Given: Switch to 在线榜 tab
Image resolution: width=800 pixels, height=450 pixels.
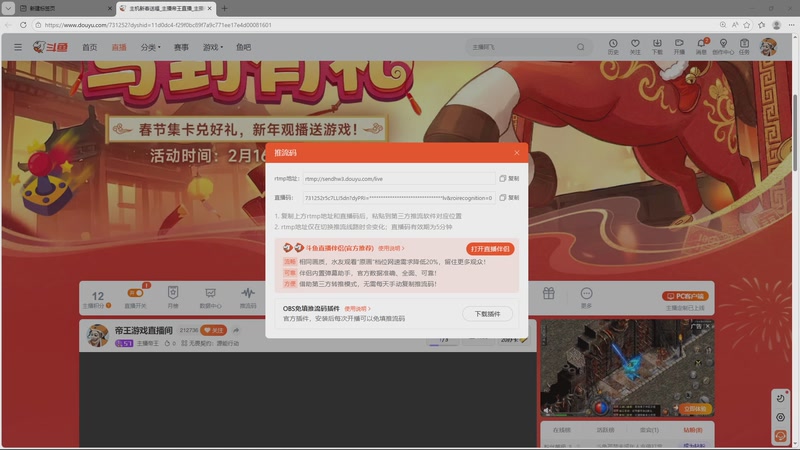Looking at the screenshot, I should [x=562, y=430].
